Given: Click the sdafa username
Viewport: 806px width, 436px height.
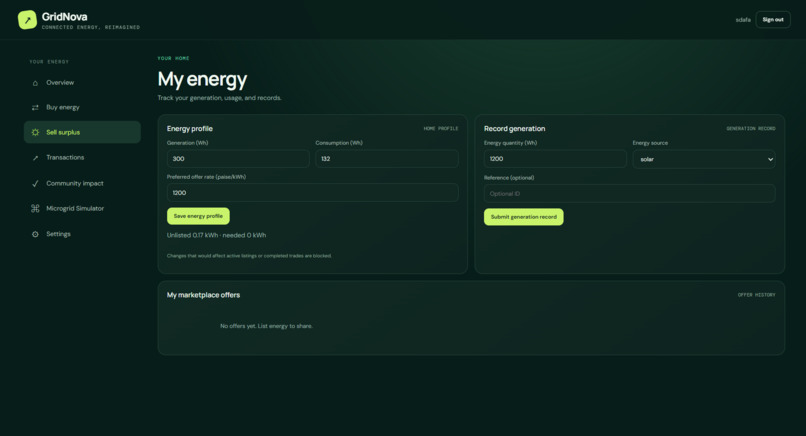Looking at the screenshot, I should point(743,20).
